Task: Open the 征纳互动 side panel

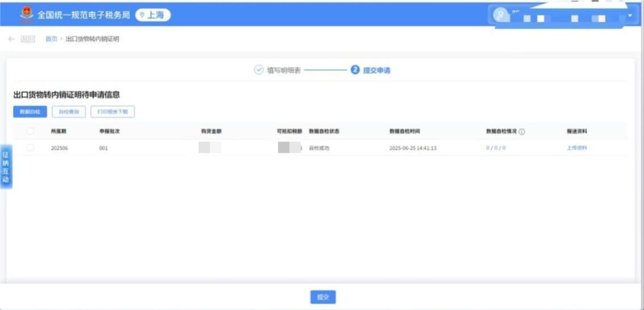Action: [x=6, y=167]
